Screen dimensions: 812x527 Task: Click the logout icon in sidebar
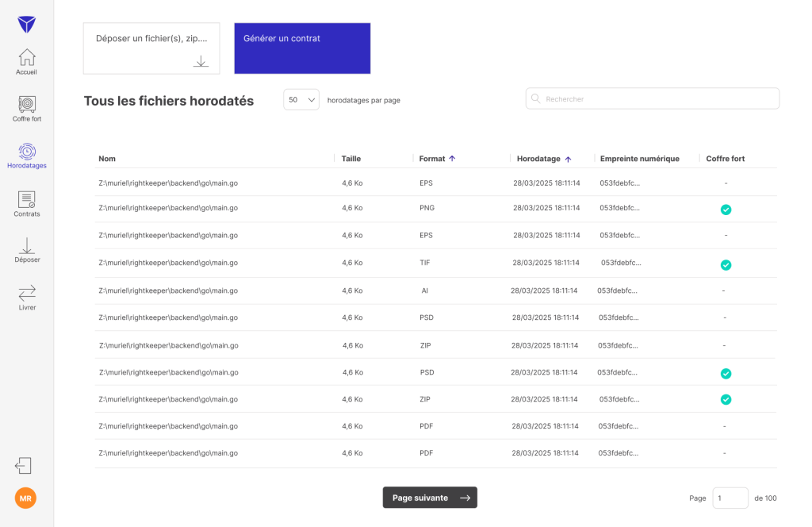[x=23, y=465]
